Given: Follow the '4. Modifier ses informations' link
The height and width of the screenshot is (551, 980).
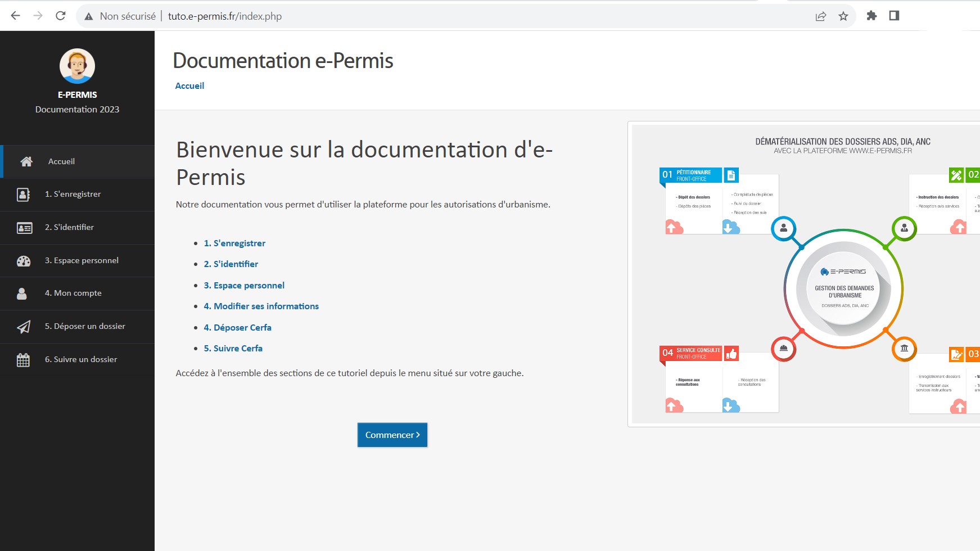Looking at the screenshot, I should [261, 306].
